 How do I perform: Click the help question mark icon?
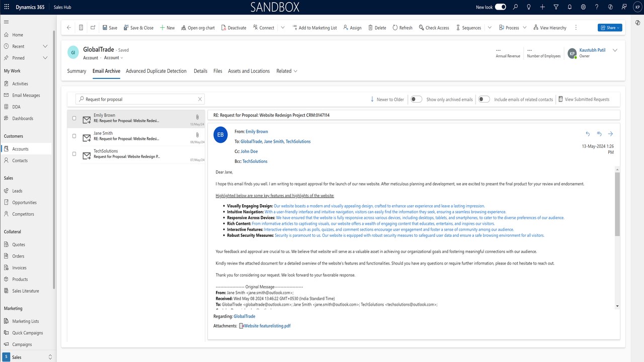click(x=597, y=7)
